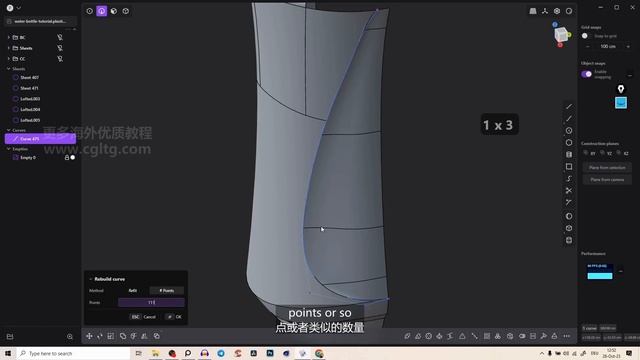Select the polygon tool in right toolbar

point(569,142)
